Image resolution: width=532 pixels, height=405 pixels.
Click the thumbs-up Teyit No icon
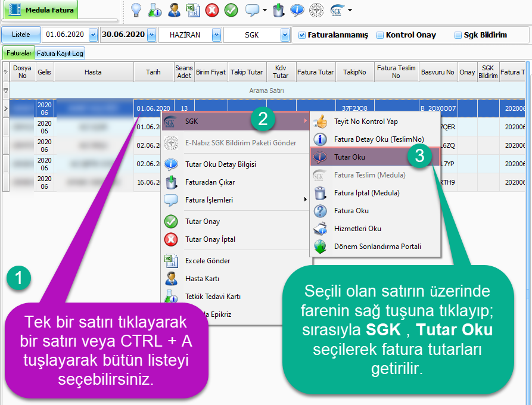point(320,121)
